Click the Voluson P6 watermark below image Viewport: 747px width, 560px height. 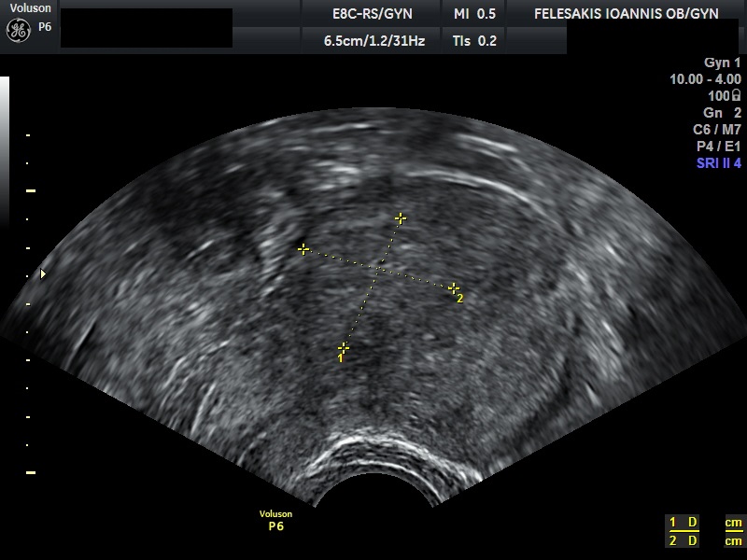[x=275, y=521]
